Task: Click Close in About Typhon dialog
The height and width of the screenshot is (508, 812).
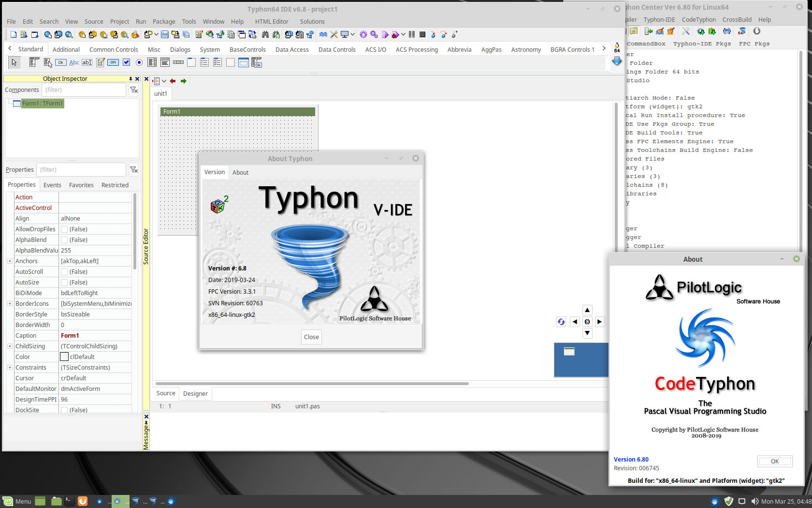Action: coord(311,337)
